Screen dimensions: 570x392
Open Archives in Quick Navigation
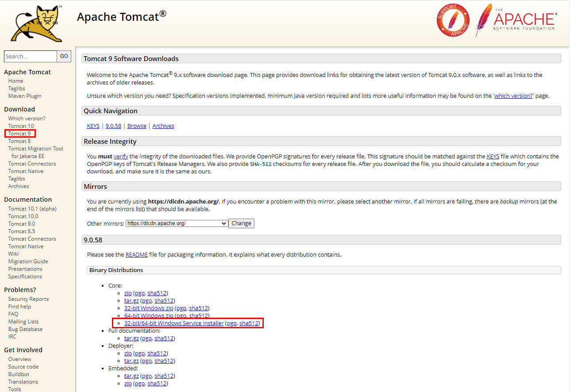(163, 126)
